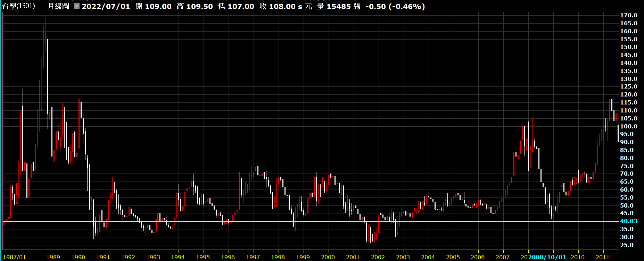The height and width of the screenshot is (261, 644).
Task: Select the 120.0 price axis label
Action: click(x=629, y=94)
